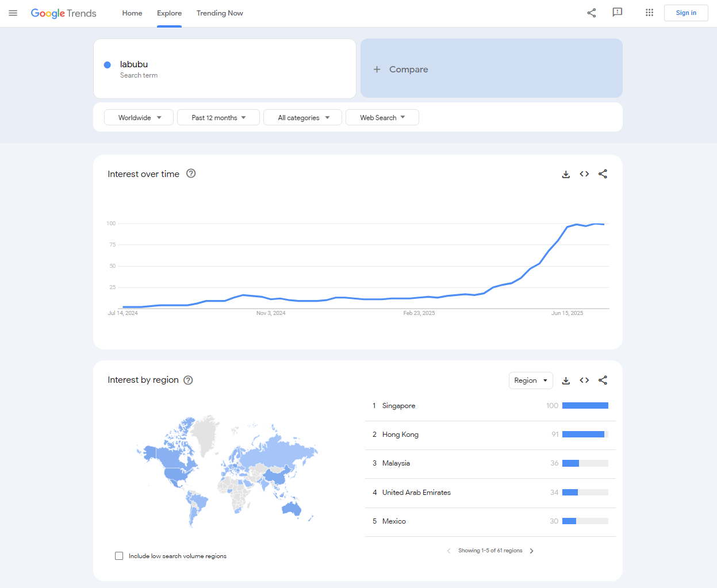Select Hong Kong in the region list
Viewport: 717px width, 588px height.
(x=400, y=435)
